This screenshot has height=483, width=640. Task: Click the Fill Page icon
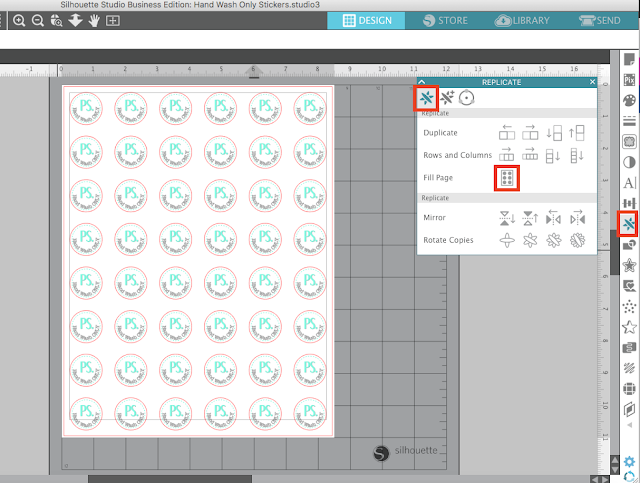pyautogui.click(x=507, y=178)
